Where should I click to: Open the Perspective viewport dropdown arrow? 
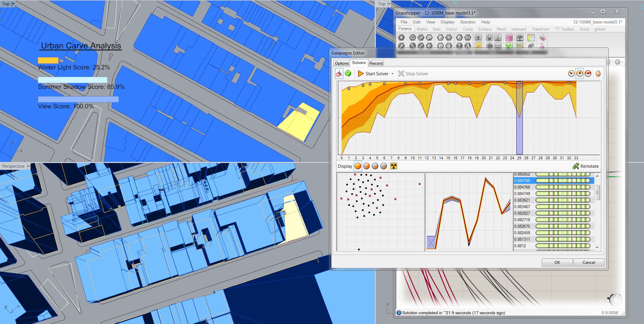pyautogui.click(x=29, y=166)
